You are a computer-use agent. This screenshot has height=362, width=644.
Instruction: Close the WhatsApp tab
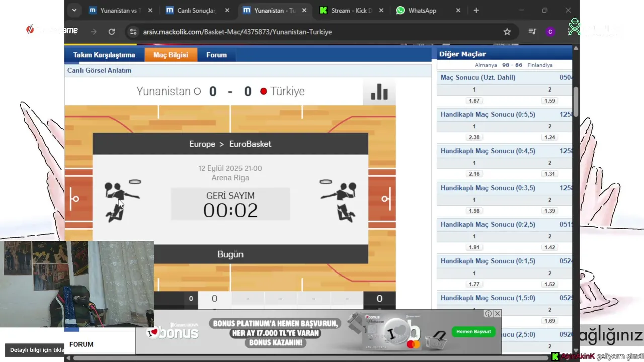pos(458,10)
